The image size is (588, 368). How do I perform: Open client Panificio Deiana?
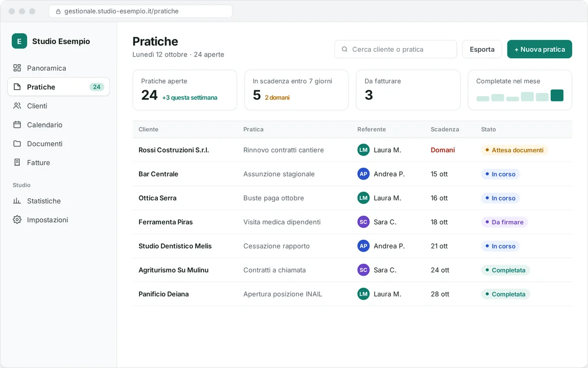(164, 294)
